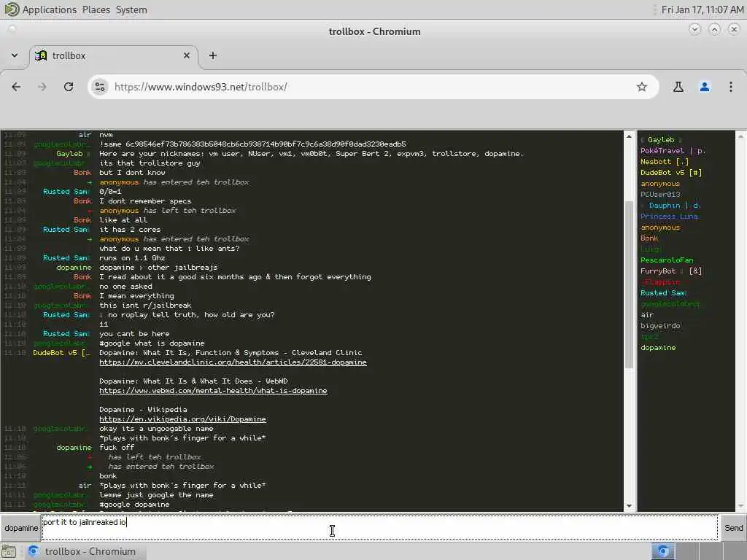Click chat scrollbar down arrow
Screen dimensions: 747x560
629,506
